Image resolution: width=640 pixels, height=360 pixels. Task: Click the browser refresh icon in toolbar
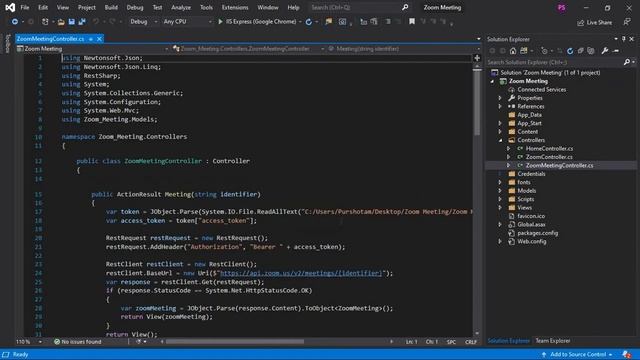tap(309, 22)
